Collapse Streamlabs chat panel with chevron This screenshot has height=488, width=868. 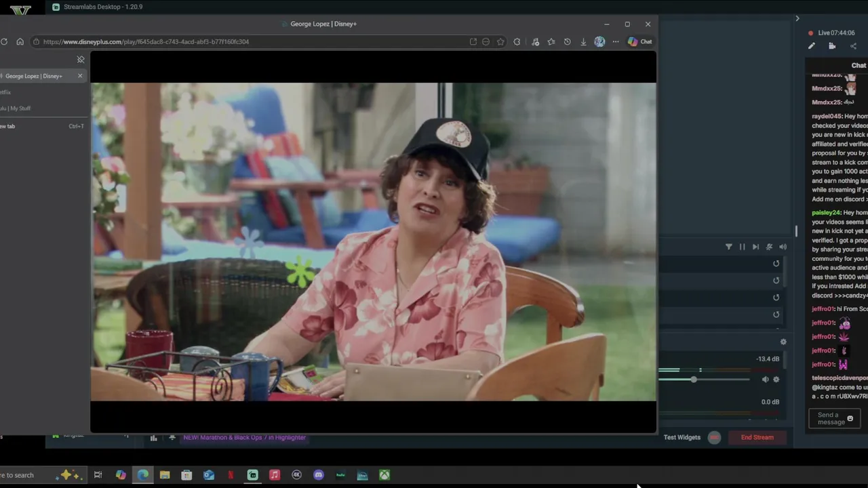click(x=797, y=18)
